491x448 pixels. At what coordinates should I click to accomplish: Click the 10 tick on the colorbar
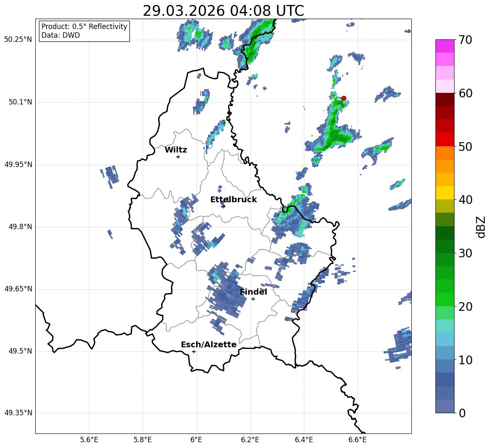465,360
